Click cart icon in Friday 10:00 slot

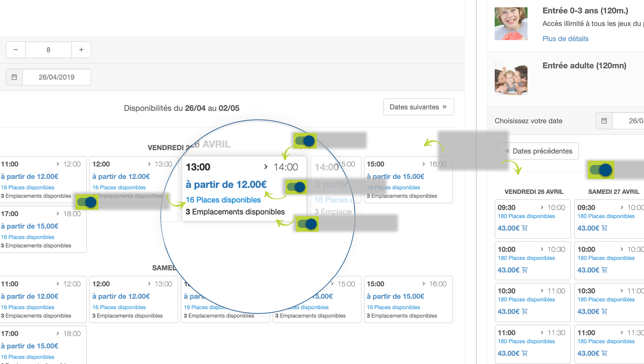[525, 270]
